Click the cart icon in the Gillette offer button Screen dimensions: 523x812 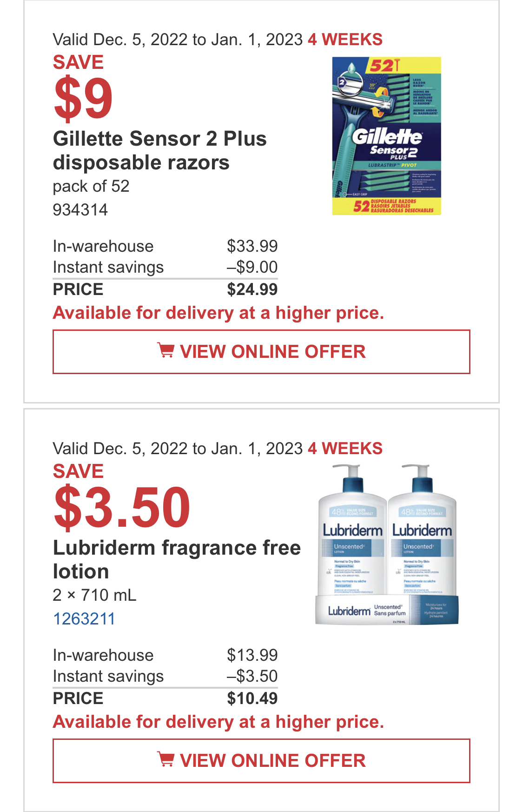(166, 350)
